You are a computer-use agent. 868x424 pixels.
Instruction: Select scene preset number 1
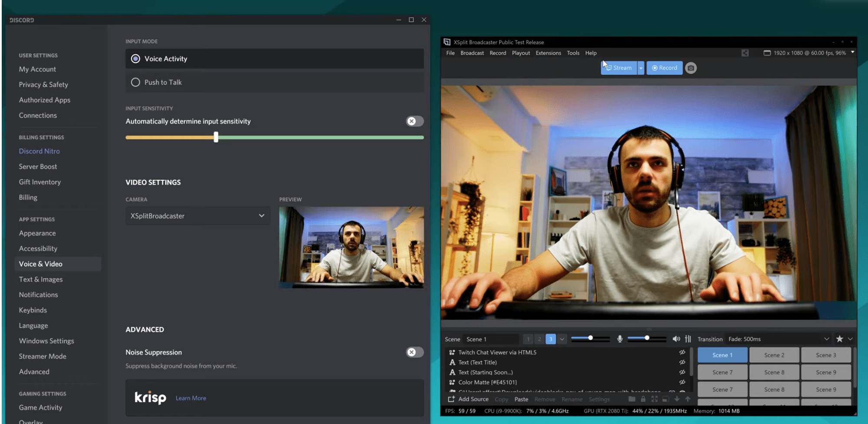tap(528, 339)
